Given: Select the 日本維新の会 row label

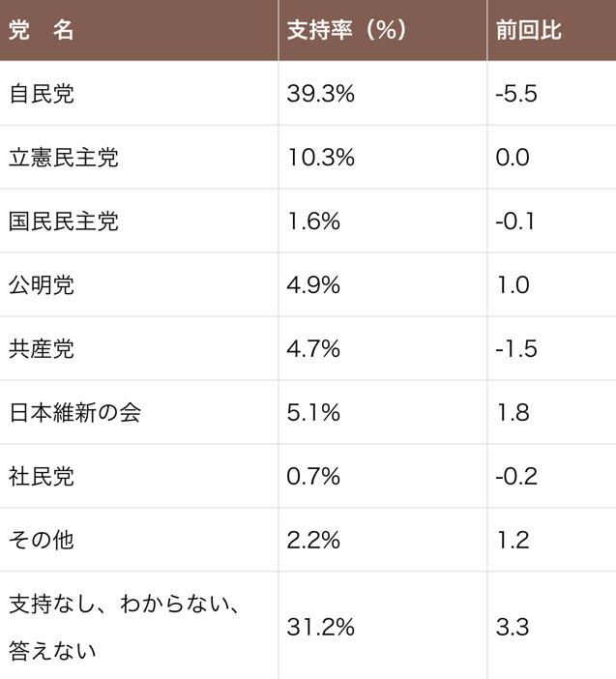Looking at the screenshot, I should coord(74,412).
